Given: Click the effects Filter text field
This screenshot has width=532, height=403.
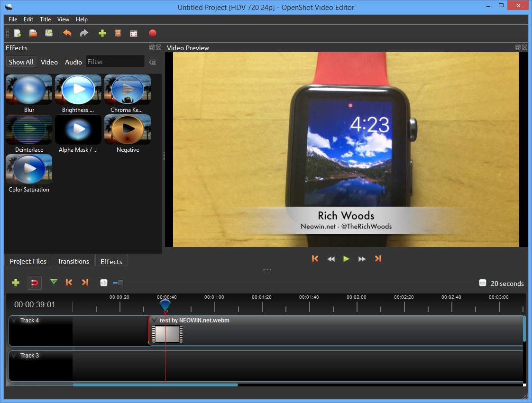Looking at the screenshot, I should 115,62.
